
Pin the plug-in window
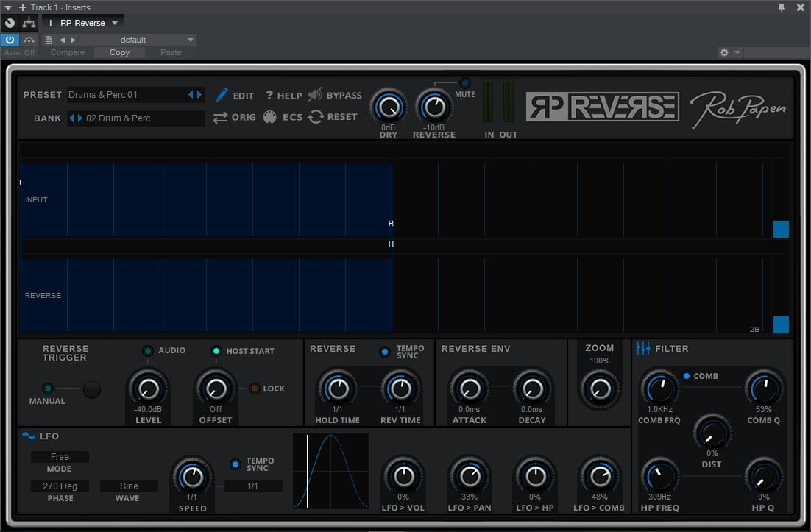(782, 7)
